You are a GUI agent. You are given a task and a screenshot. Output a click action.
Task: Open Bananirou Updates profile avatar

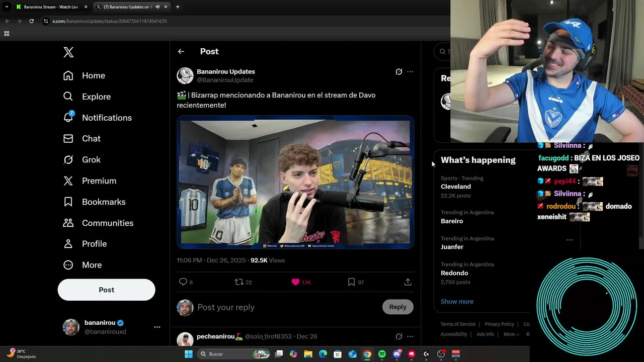(x=185, y=75)
